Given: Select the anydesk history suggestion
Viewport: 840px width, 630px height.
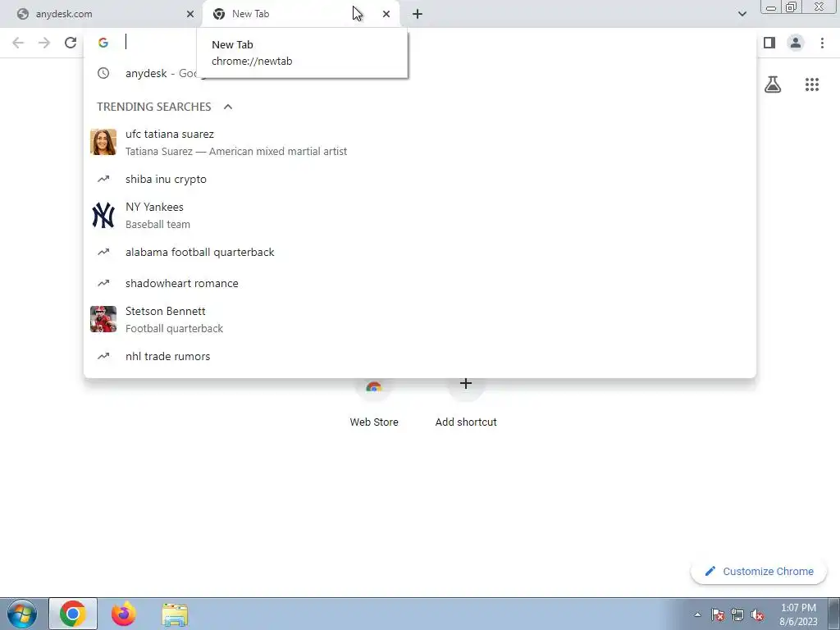Looking at the screenshot, I should click(420, 73).
